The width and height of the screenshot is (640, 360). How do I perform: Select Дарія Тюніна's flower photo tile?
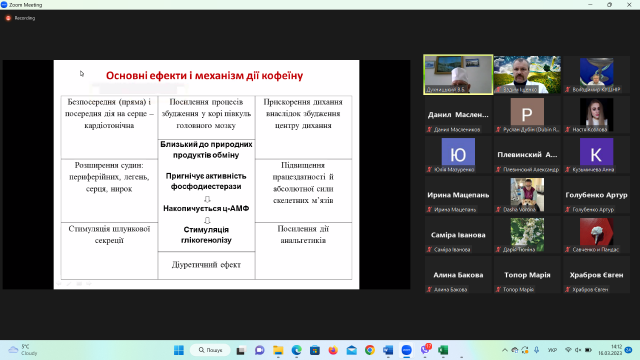(x=527, y=235)
